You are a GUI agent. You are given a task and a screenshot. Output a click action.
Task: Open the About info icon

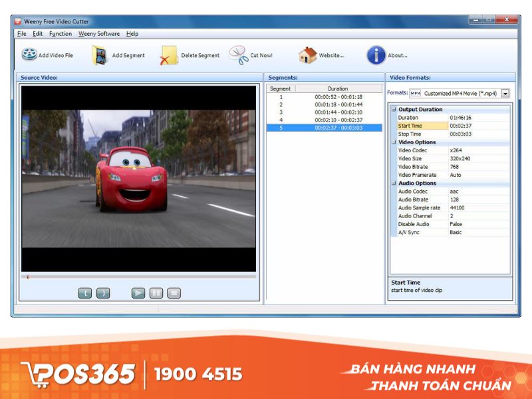pos(376,55)
